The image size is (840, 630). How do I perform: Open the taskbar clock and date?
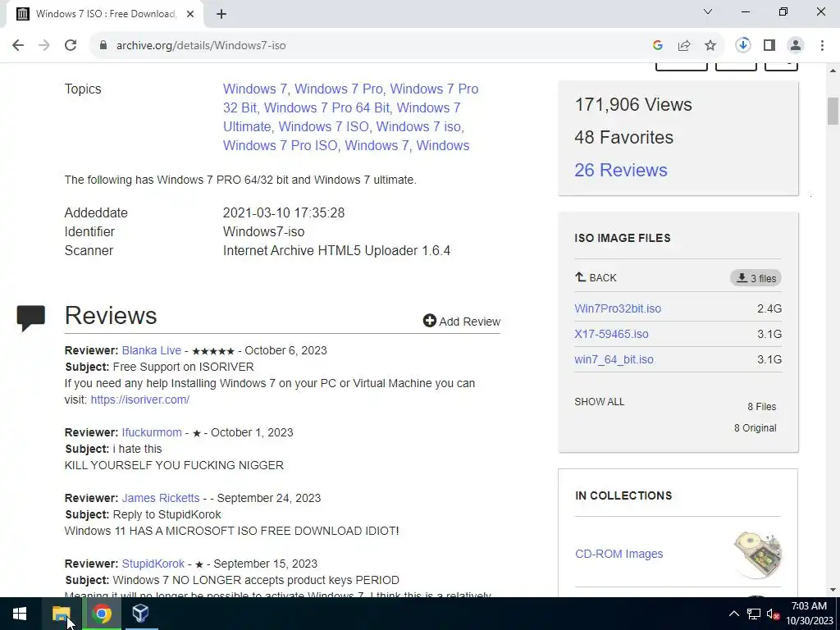tap(810, 614)
